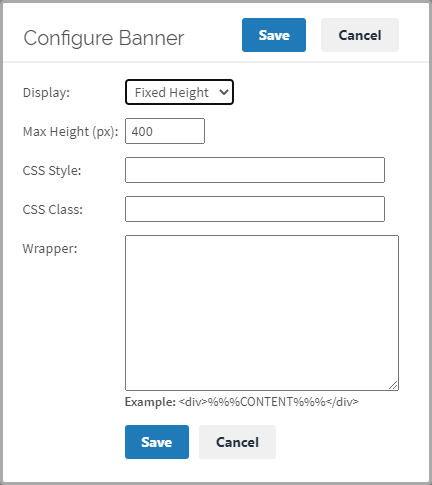Open the Display dropdown showing Fixed Height
Image resolution: width=432 pixels, height=485 pixels.
pos(179,92)
